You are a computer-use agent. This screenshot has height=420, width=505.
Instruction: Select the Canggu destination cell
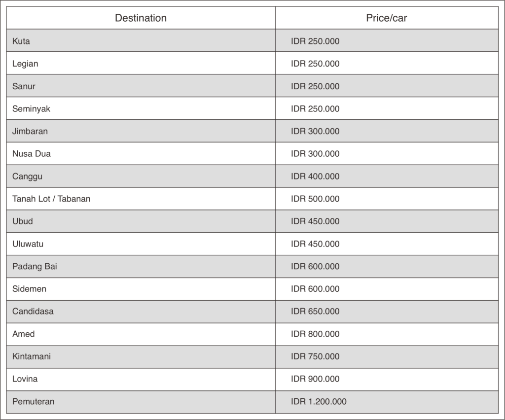pyautogui.click(x=28, y=176)
